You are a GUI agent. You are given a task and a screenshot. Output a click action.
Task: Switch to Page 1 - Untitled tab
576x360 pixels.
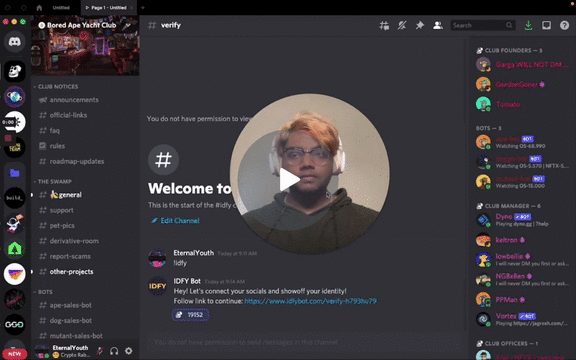[108, 7]
